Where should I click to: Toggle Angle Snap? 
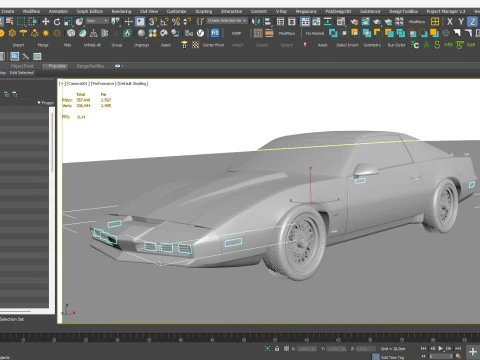164,22
